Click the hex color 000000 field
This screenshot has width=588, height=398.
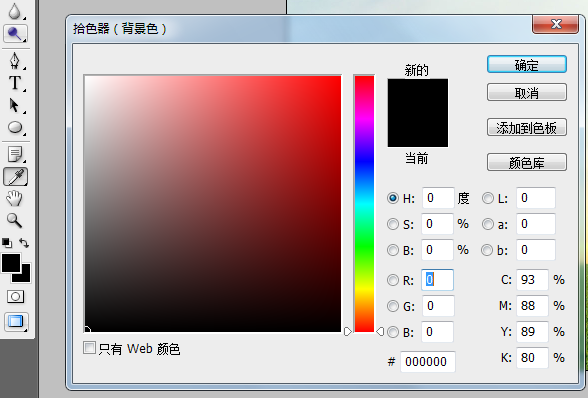point(428,362)
